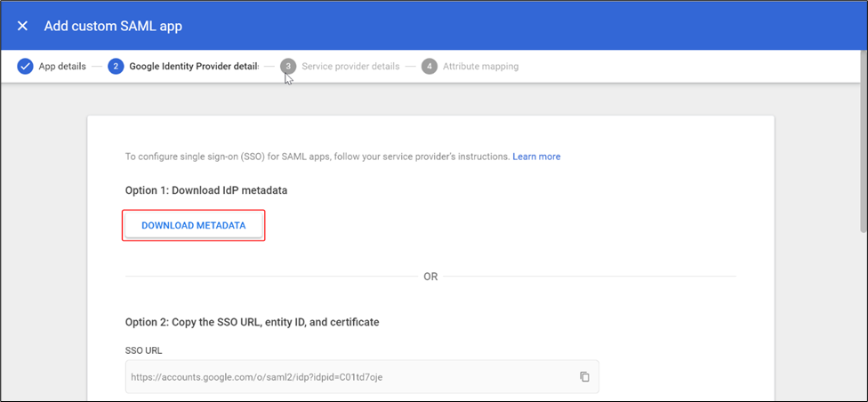Click the step 3 number circle
Image resolution: width=868 pixels, height=402 pixels.
click(287, 67)
